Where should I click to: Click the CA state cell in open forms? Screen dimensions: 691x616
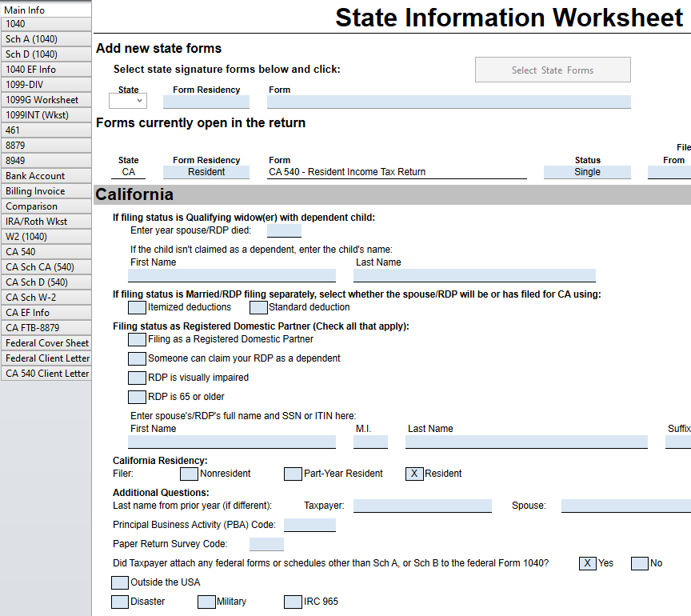tap(128, 172)
